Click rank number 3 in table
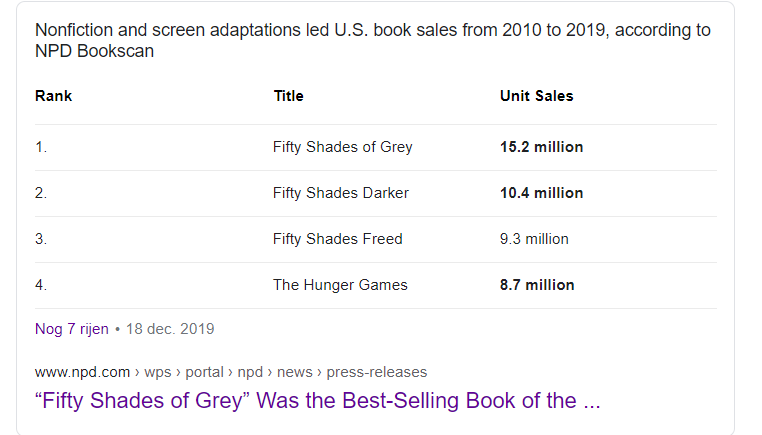 [41, 239]
